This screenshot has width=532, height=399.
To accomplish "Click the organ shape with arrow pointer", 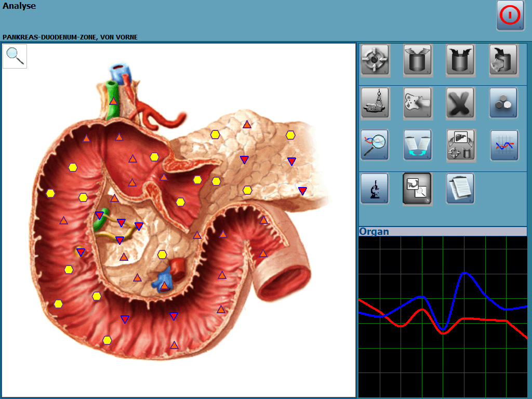I will pyautogui.click(x=417, y=102).
